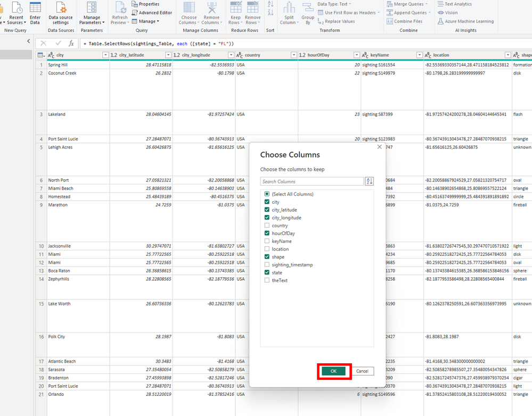Open the Data Type: Text dropdown

pos(334,4)
